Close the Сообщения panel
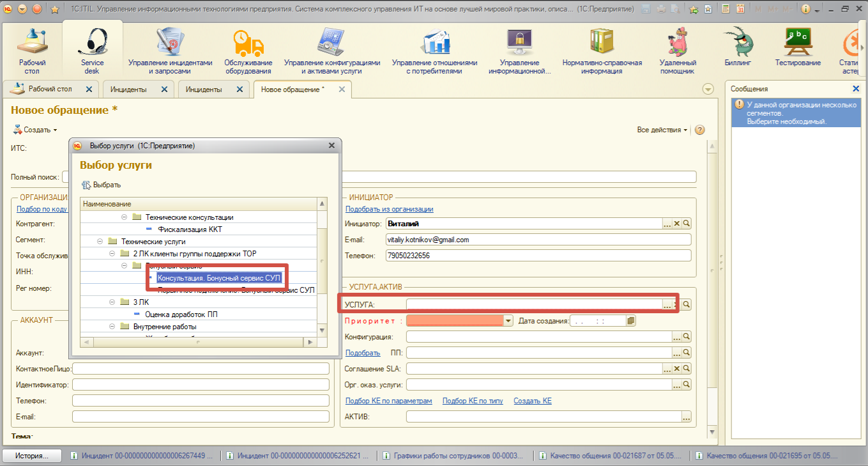868x466 pixels. pyautogui.click(x=857, y=89)
